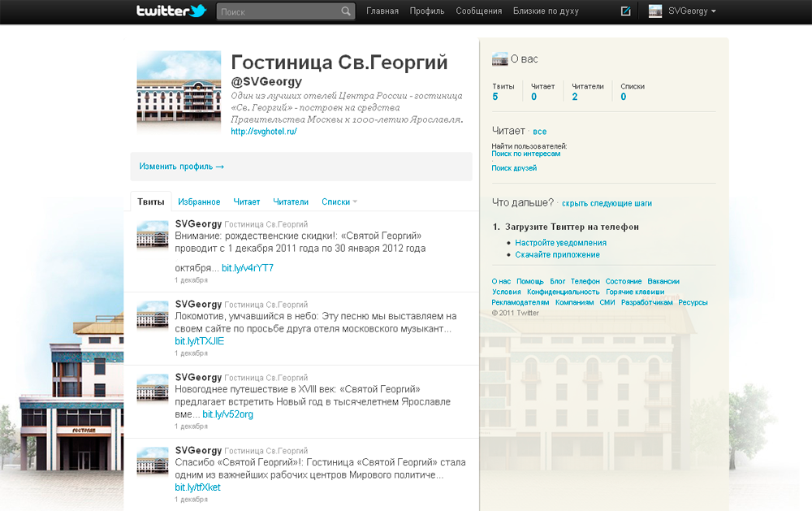Click the Настройте уведомления link
This screenshot has width=812, height=511.
pyautogui.click(x=560, y=243)
